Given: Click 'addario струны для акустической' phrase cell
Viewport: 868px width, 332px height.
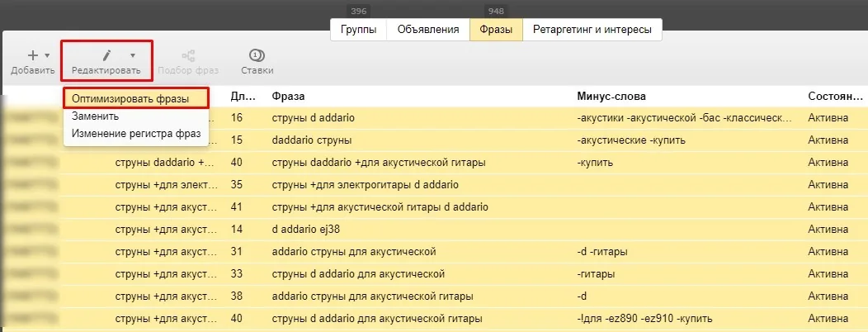Looking at the screenshot, I should point(354,252).
